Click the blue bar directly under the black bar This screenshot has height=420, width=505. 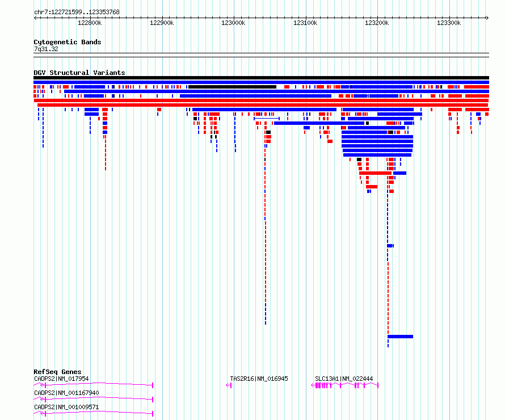[x=261, y=82]
